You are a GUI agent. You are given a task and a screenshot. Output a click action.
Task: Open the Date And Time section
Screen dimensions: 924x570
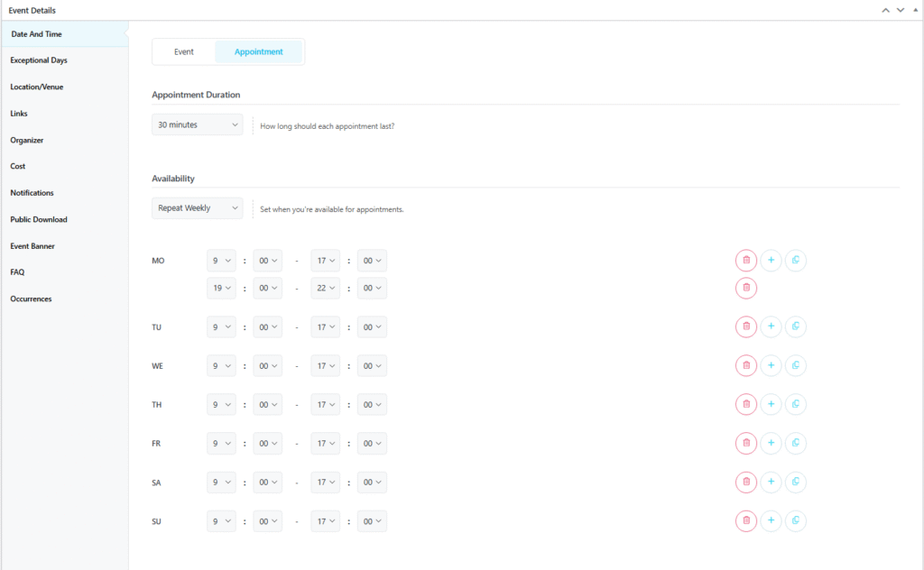(65, 34)
